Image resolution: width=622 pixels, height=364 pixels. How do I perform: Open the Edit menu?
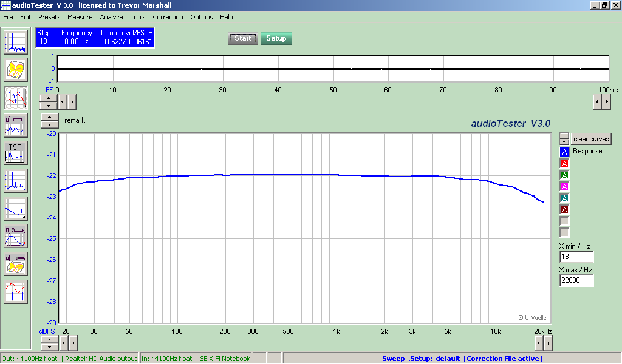(26, 17)
